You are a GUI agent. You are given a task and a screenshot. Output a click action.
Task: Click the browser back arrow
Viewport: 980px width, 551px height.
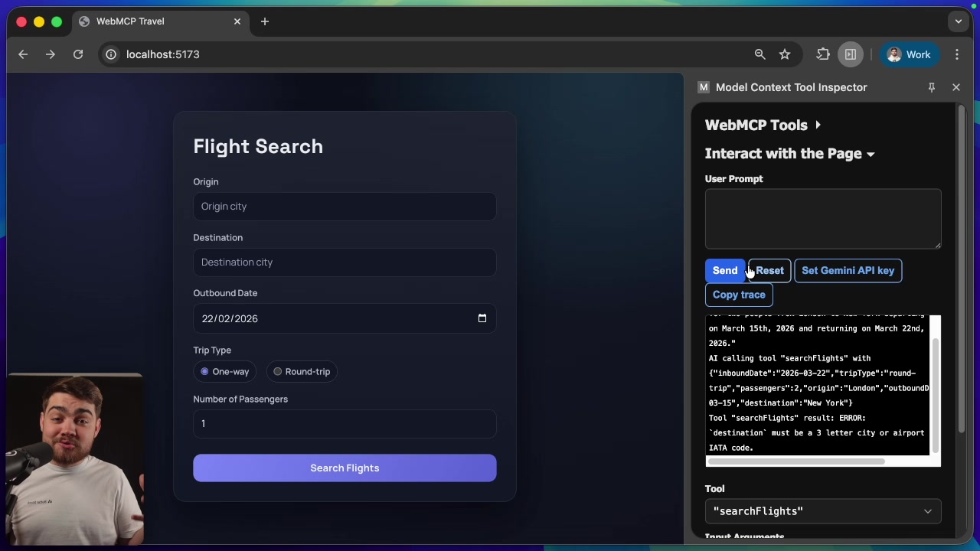pos(23,54)
